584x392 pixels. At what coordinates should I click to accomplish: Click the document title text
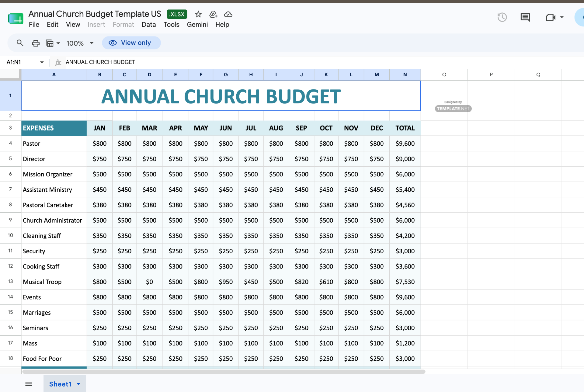[95, 14]
